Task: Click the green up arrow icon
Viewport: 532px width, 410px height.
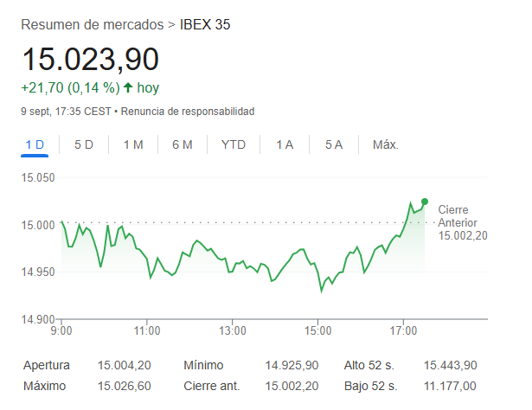Action: pyautogui.click(x=128, y=87)
